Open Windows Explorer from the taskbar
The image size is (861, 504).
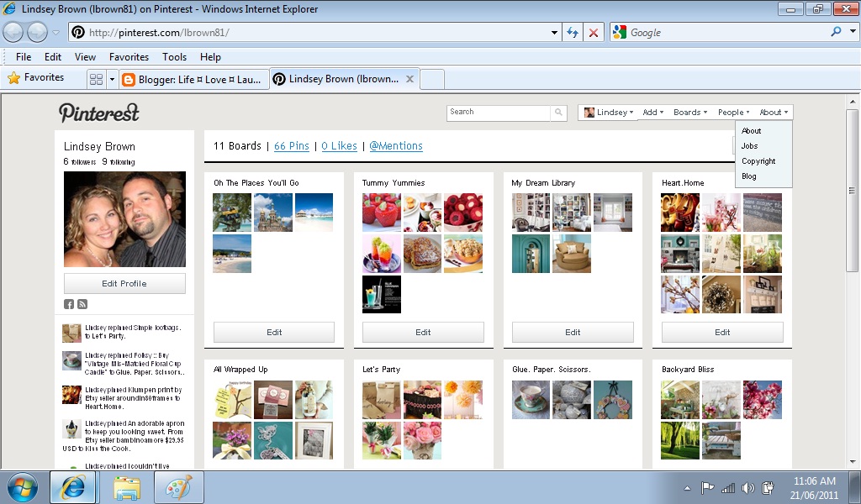tap(127, 487)
